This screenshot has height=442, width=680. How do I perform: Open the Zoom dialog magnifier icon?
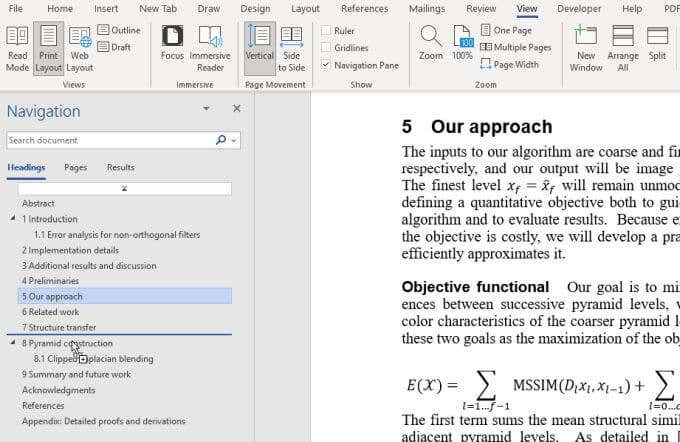pos(431,36)
